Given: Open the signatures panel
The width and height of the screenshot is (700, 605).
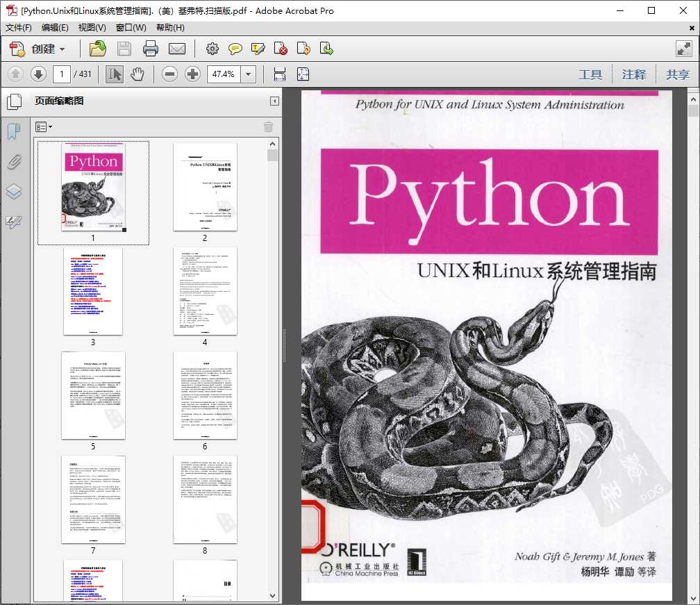Looking at the screenshot, I should click(x=14, y=222).
